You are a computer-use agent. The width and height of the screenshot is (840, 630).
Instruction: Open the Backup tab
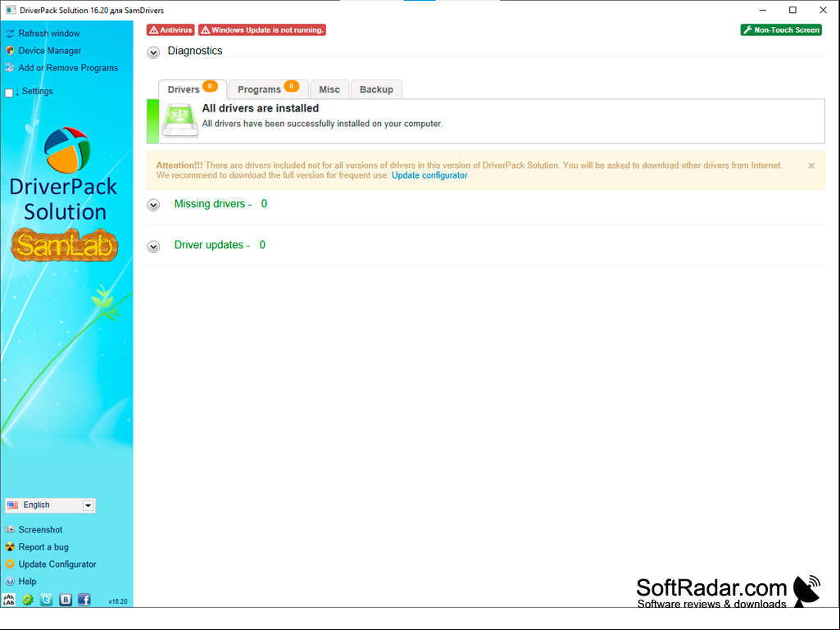[377, 89]
